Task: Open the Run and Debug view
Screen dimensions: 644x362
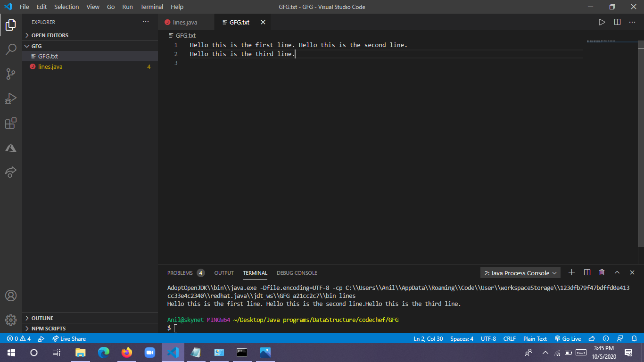Action: [x=11, y=99]
